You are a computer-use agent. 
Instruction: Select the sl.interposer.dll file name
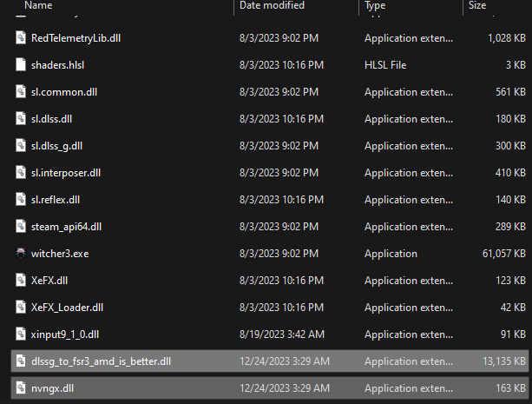66,173
